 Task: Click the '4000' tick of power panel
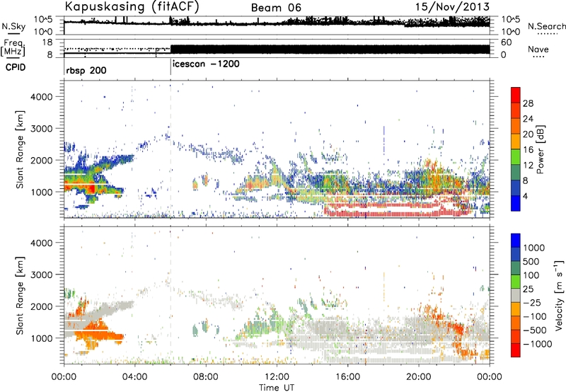tap(42, 97)
